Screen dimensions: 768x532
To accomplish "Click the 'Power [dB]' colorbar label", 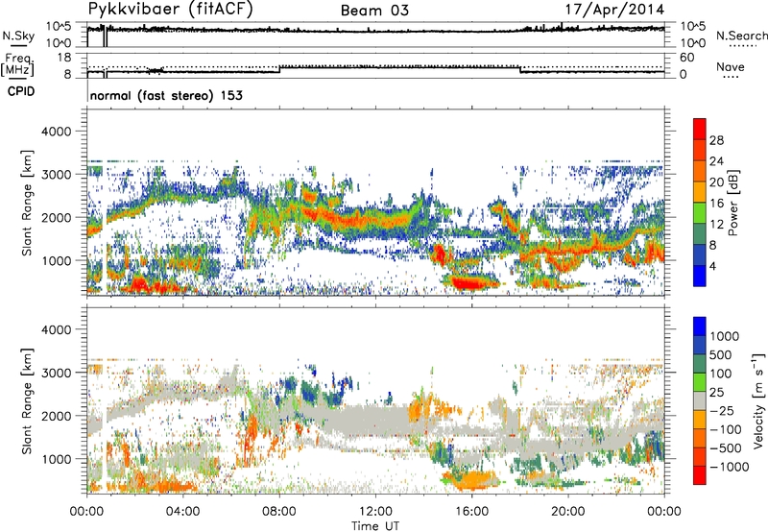I will (732, 203).
